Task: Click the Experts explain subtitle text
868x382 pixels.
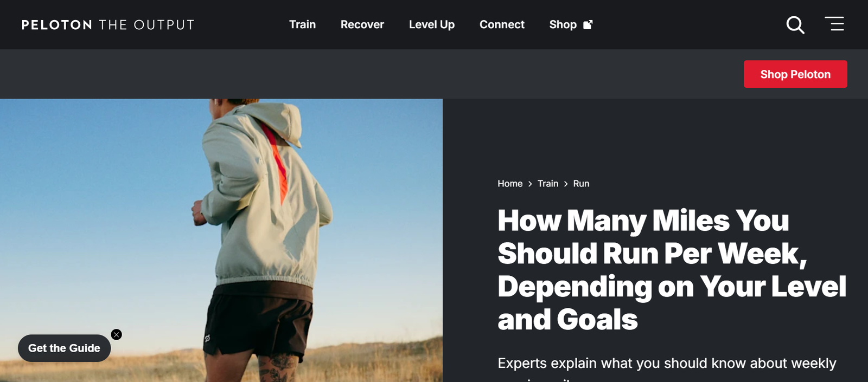Action: coord(667,363)
